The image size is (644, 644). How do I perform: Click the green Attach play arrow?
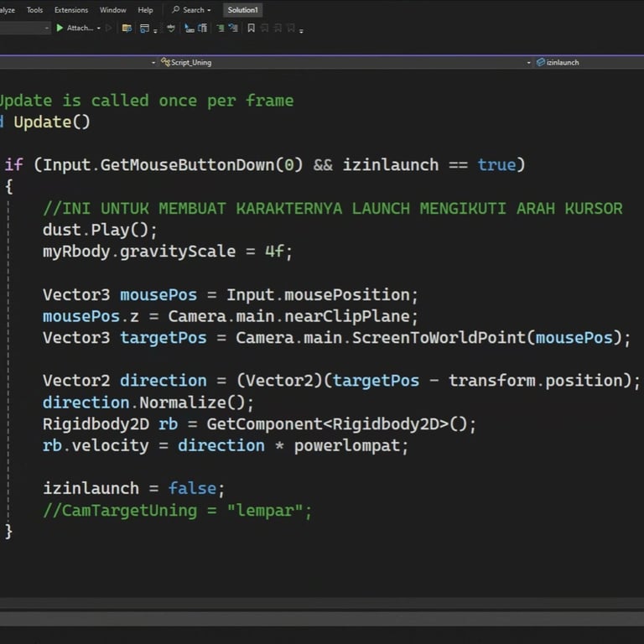click(x=60, y=28)
